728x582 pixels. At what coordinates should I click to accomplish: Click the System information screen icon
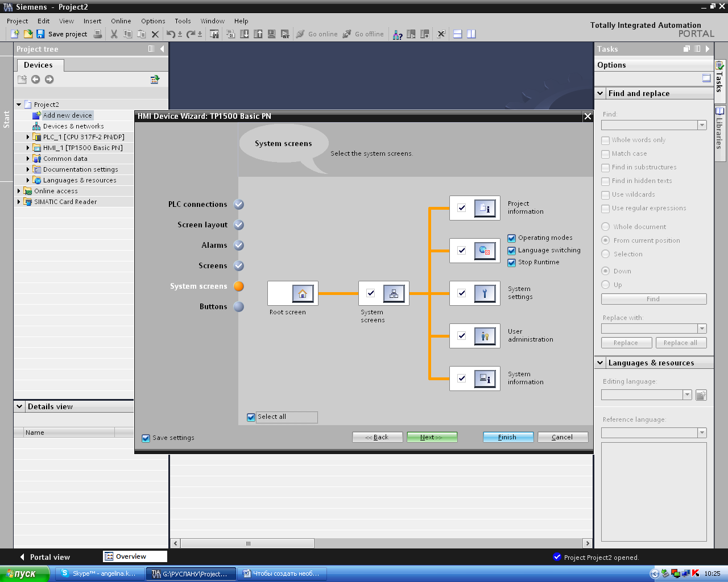(485, 379)
